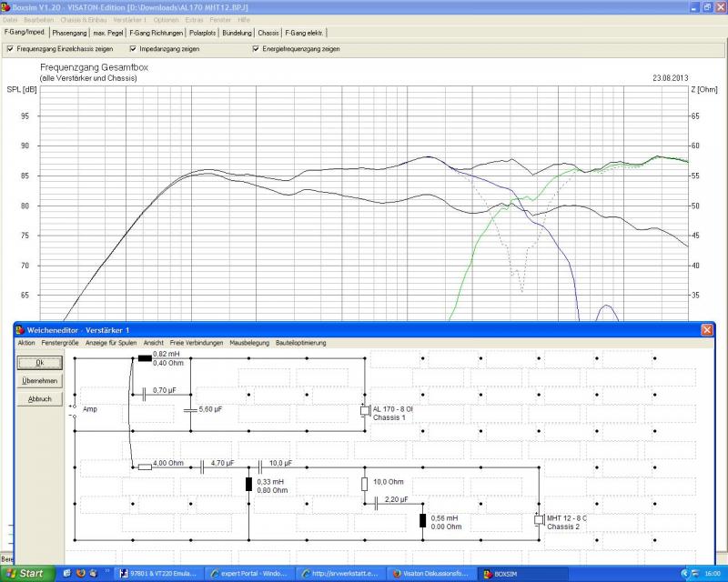728x582 pixels.
Task: Select the 0,56 mH inductor symbol
Action: (x=422, y=521)
